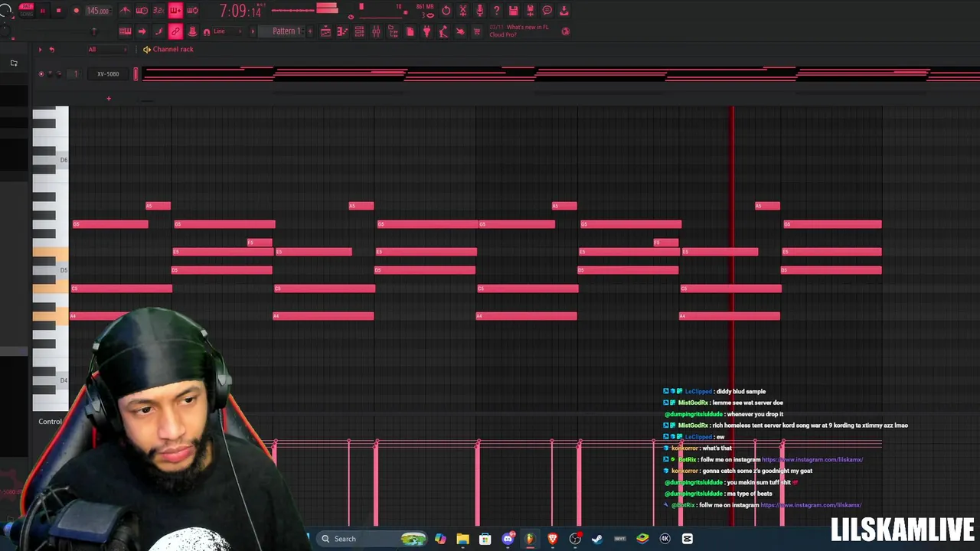Open the Browser tree view icon

[x=393, y=31]
